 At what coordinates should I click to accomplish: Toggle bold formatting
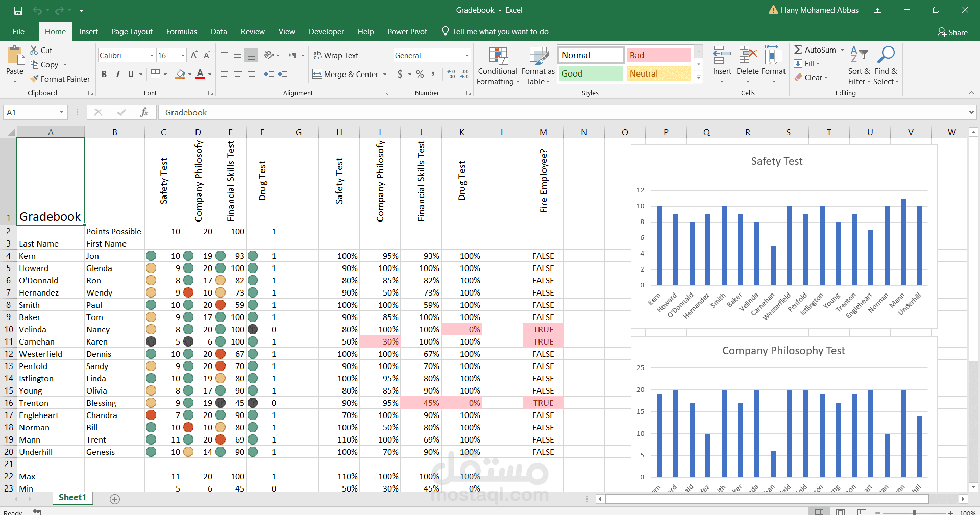click(104, 74)
